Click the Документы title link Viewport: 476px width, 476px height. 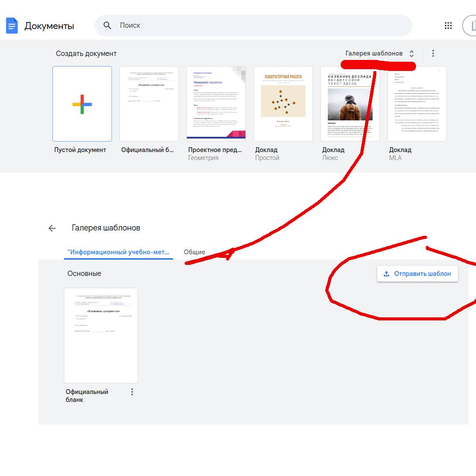[x=49, y=26]
